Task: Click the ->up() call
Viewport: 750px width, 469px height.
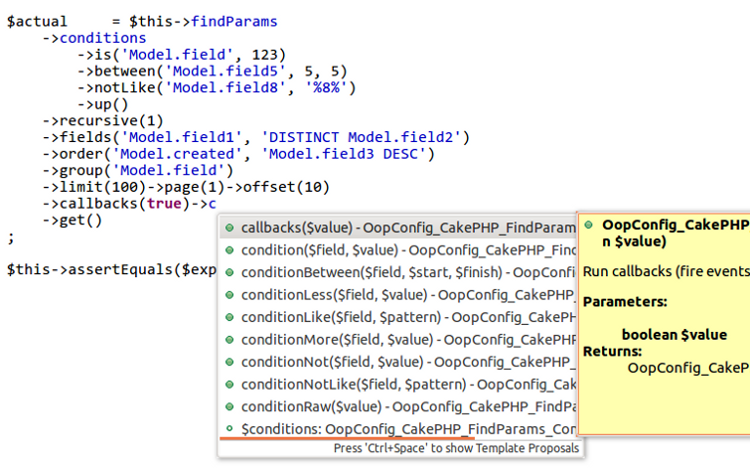Action: click(103, 104)
